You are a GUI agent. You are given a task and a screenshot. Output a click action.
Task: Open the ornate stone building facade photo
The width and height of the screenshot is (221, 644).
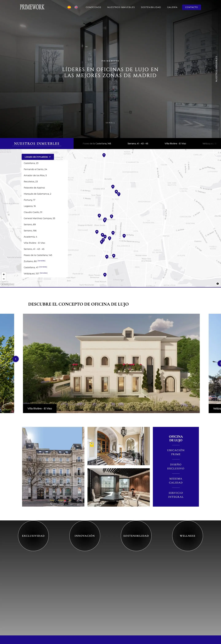pos(53,467)
